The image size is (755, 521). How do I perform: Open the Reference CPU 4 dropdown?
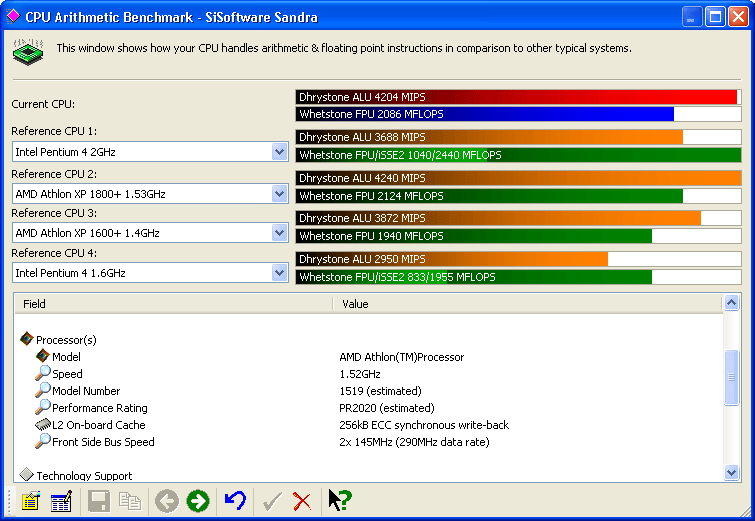tap(279, 273)
